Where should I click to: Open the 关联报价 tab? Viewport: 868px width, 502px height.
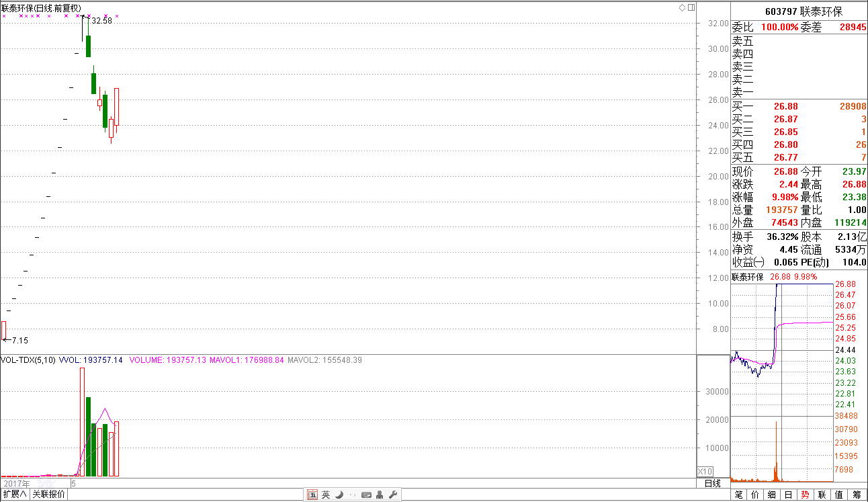(x=49, y=495)
